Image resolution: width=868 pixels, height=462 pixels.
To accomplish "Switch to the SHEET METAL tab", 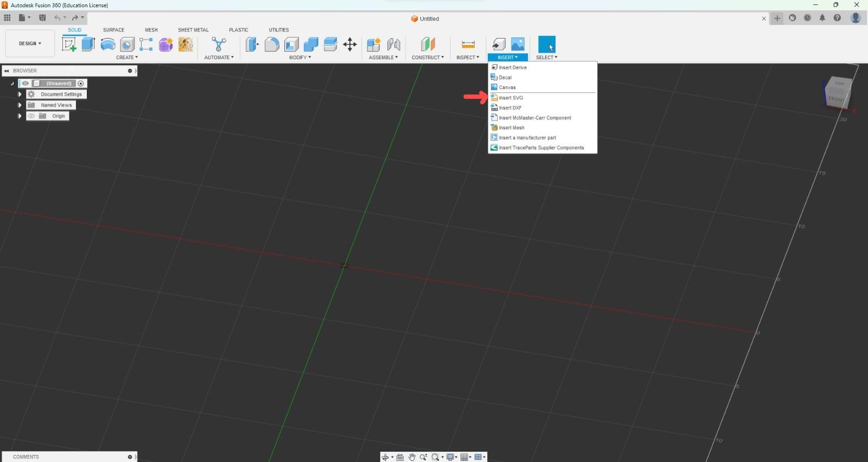I will point(193,30).
